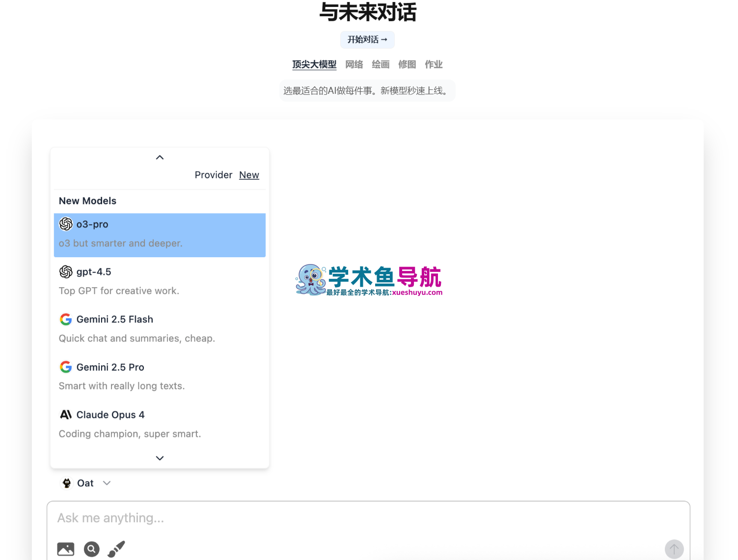Click the 开始对话 button
This screenshot has height=560, width=738.
click(367, 40)
